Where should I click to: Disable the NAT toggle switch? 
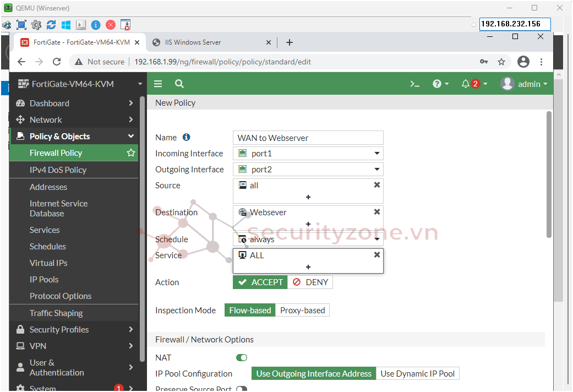coord(242,358)
